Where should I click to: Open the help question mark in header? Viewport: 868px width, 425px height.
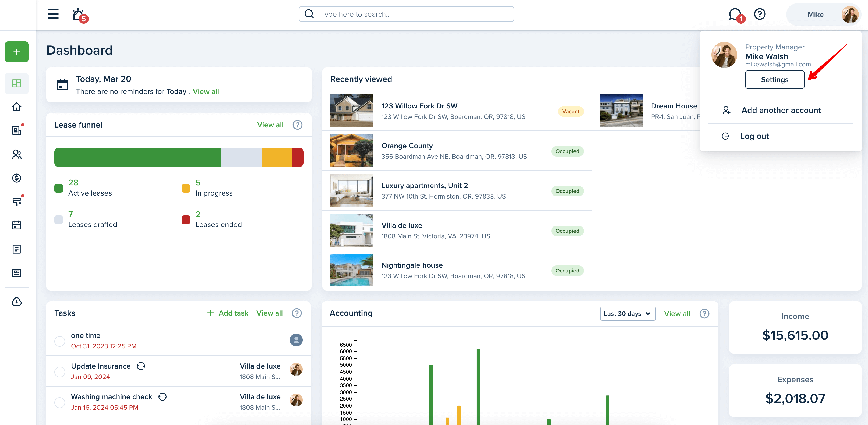click(x=760, y=14)
